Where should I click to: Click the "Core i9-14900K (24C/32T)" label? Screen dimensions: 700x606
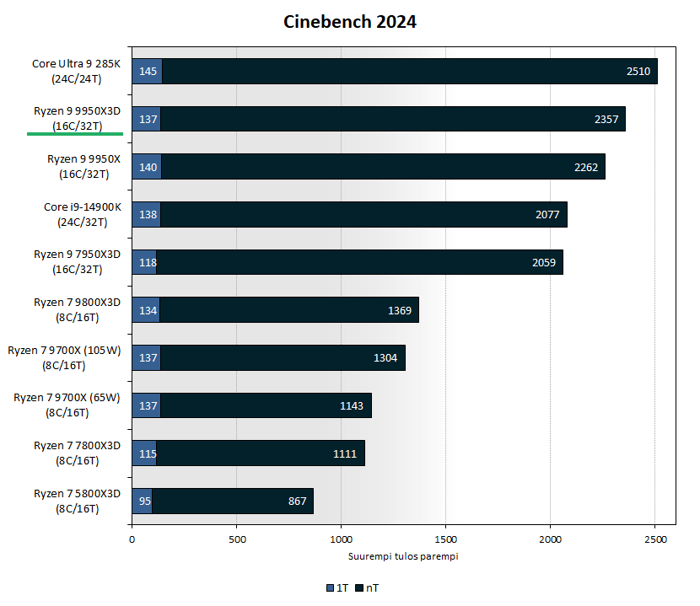pyautogui.click(x=83, y=214)
